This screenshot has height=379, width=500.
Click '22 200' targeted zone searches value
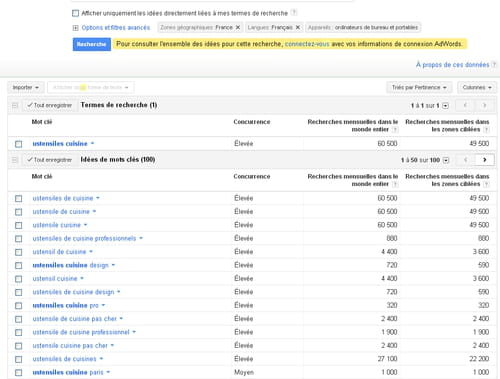coord(479,359)
